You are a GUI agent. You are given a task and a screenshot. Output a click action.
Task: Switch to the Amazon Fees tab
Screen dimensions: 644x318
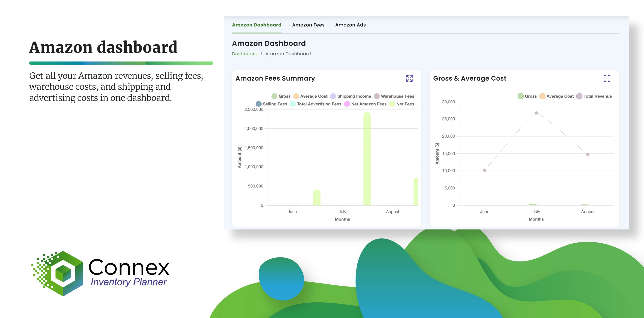click(308, 25)
